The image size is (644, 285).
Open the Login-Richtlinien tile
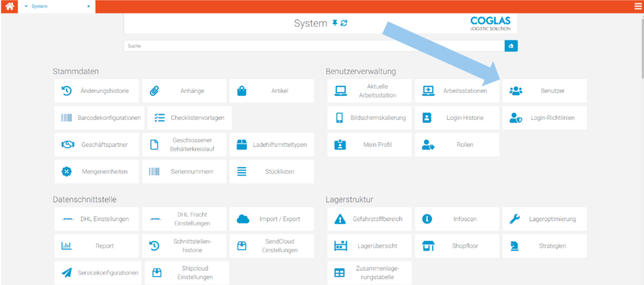point(544,118)
